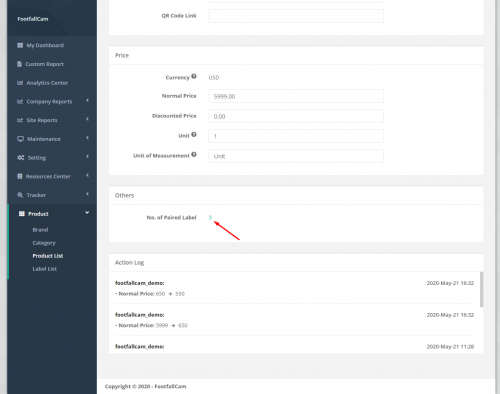Expand the Resources Center submenu arrow

(x=87, y=175)
